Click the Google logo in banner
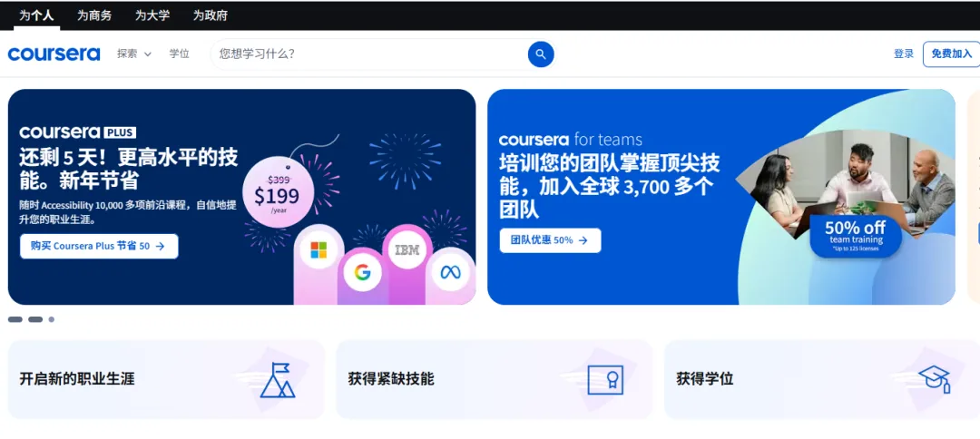This screenshot has width=980, height=439. click(362, 273)
